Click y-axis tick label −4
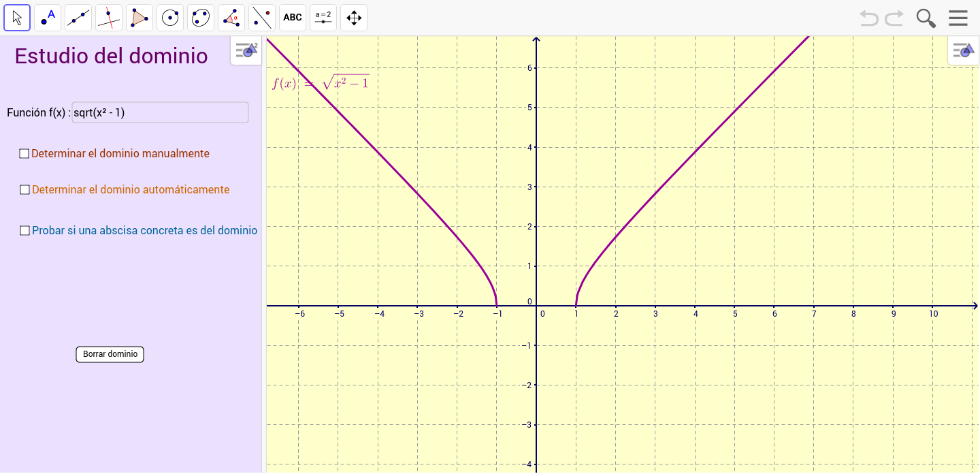 coord(527,464)
